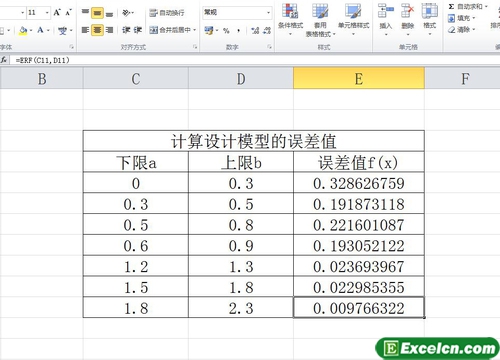Click the font color A button

point(40,30)
